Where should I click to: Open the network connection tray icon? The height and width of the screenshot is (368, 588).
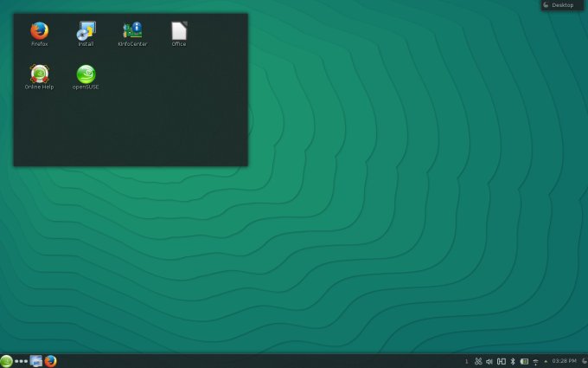[536, 362]
